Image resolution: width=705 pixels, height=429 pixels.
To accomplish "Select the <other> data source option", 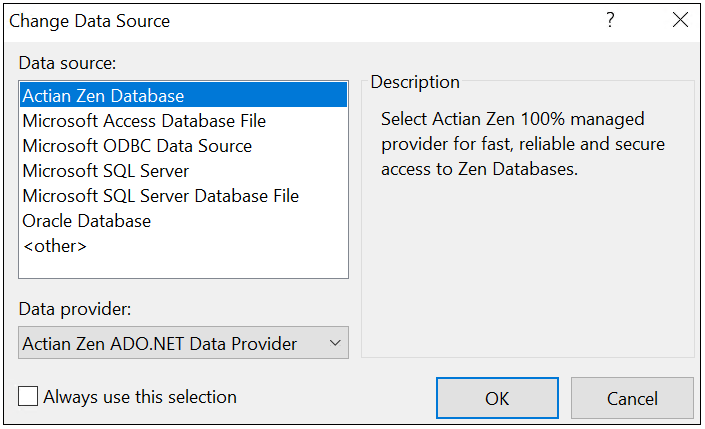I will click(x=183, y=246).
